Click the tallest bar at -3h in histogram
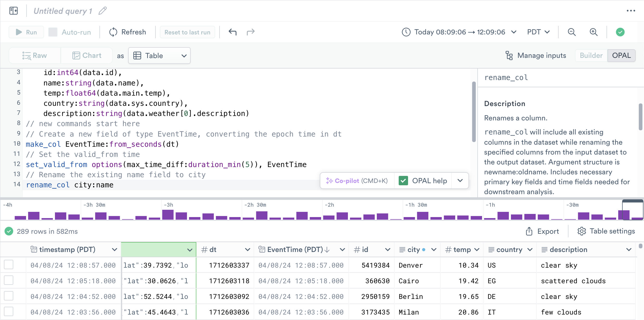 pyautogui.click(x=168, y=215)
